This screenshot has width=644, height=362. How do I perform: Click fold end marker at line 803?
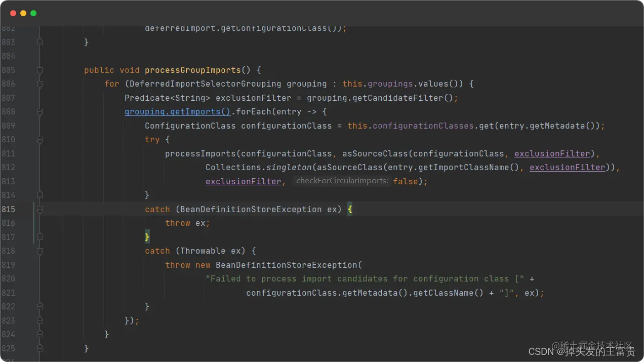tap(40, 42)
